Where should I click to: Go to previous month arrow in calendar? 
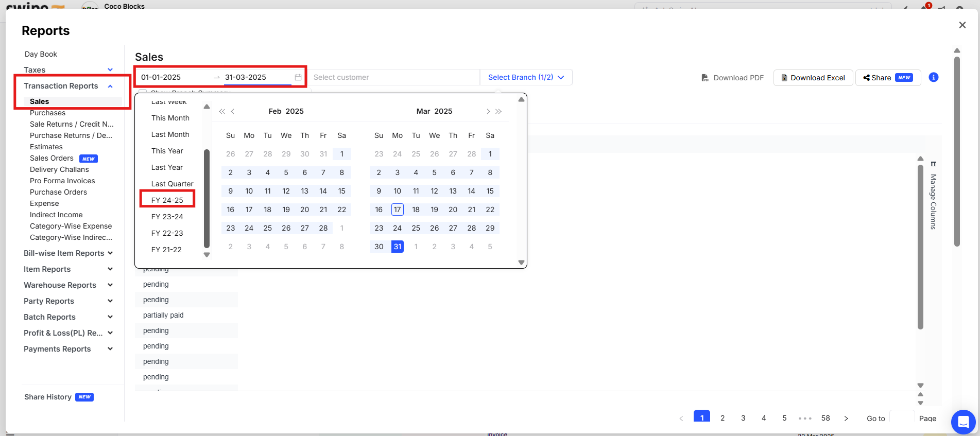click(x=233, y=111)
